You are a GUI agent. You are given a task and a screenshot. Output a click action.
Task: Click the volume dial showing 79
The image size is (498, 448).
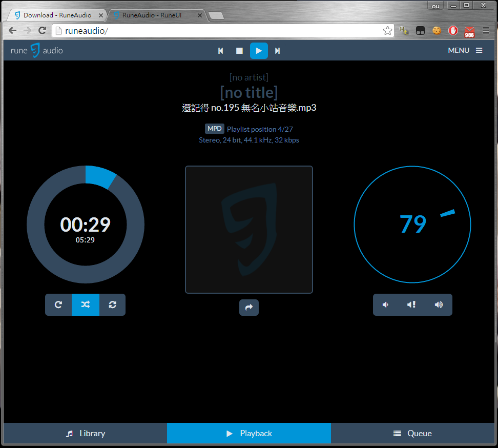pyautogui.click(x=412, y=224)
